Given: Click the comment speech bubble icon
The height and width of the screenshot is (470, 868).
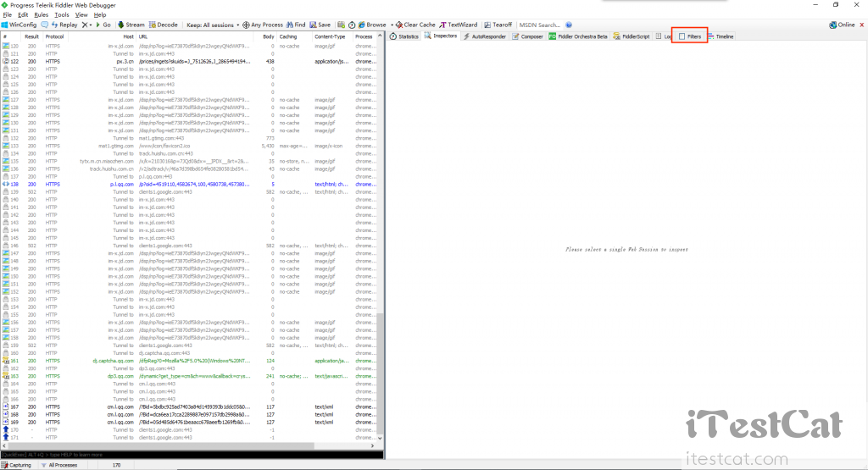Looking at the screenshot, I should pyautogui.click(x=44, y=25).
